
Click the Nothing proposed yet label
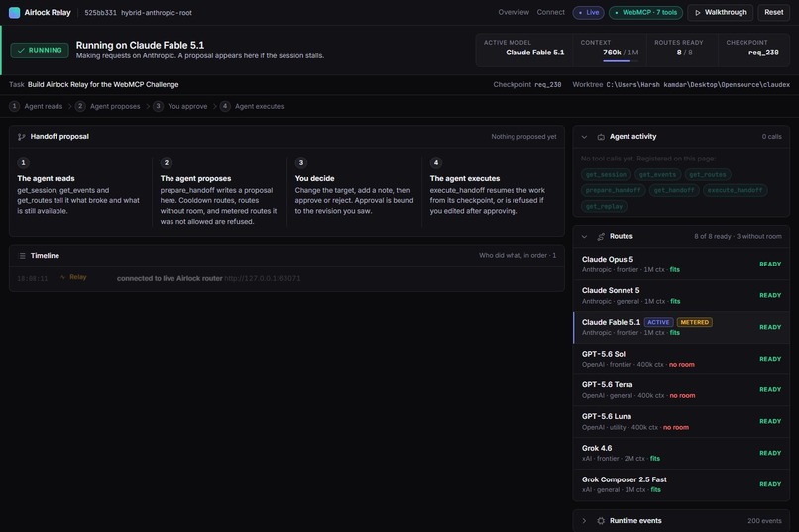coord(523,137)
